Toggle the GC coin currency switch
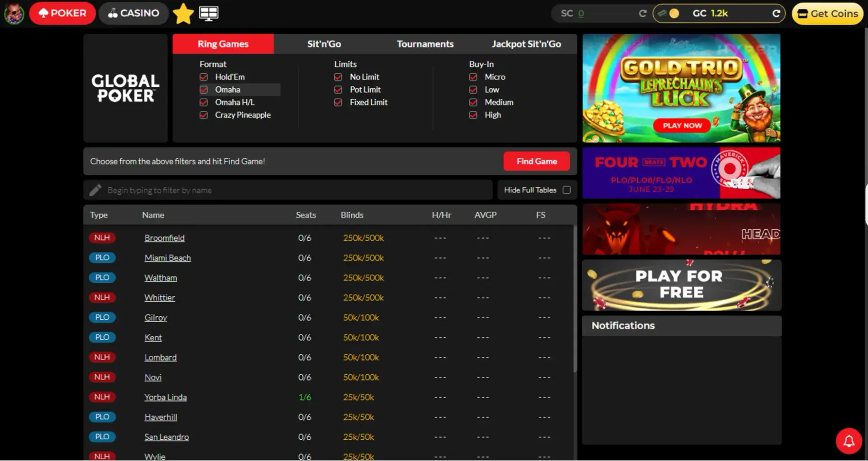The height and width of the screenshot is (461, 868). 668,14
